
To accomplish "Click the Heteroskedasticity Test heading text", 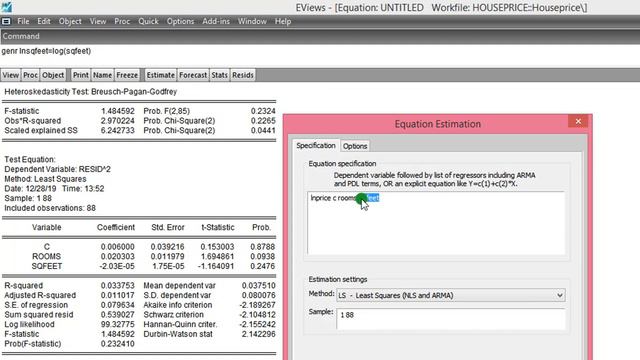I will click(91, 92).
